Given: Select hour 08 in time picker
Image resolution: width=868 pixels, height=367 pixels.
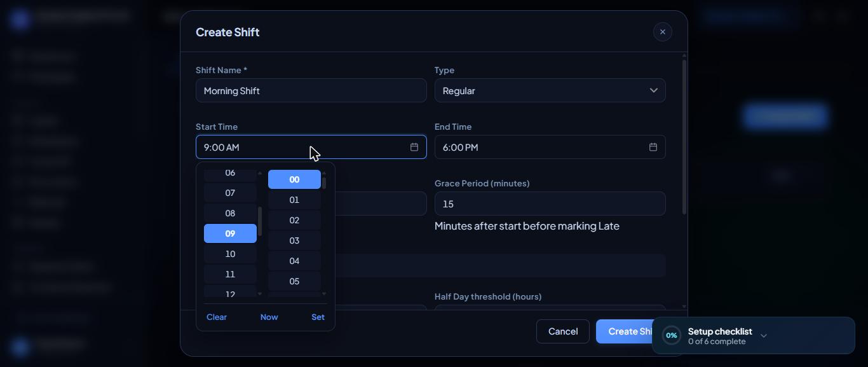Looking at the screenshot, I should coord(230,213).
